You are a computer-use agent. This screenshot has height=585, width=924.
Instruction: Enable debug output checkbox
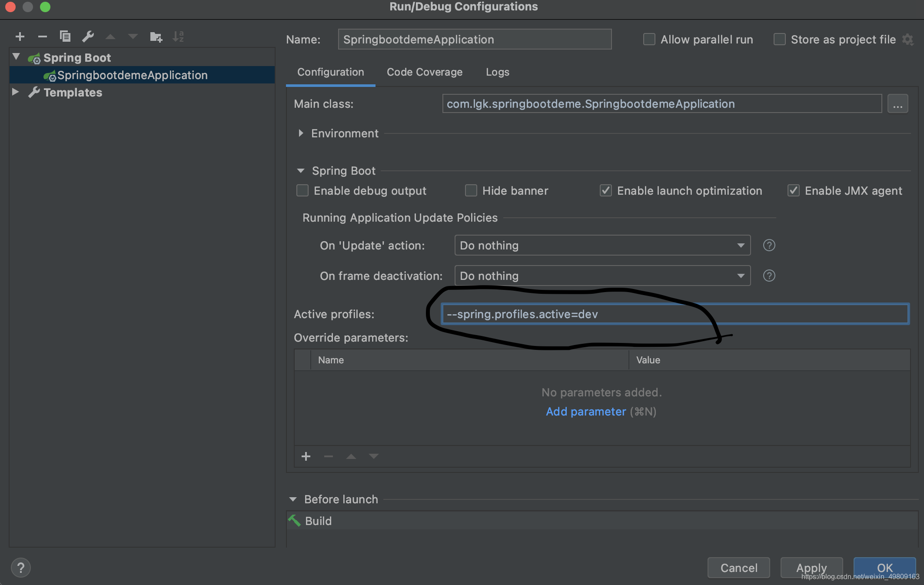click(302, 191)
